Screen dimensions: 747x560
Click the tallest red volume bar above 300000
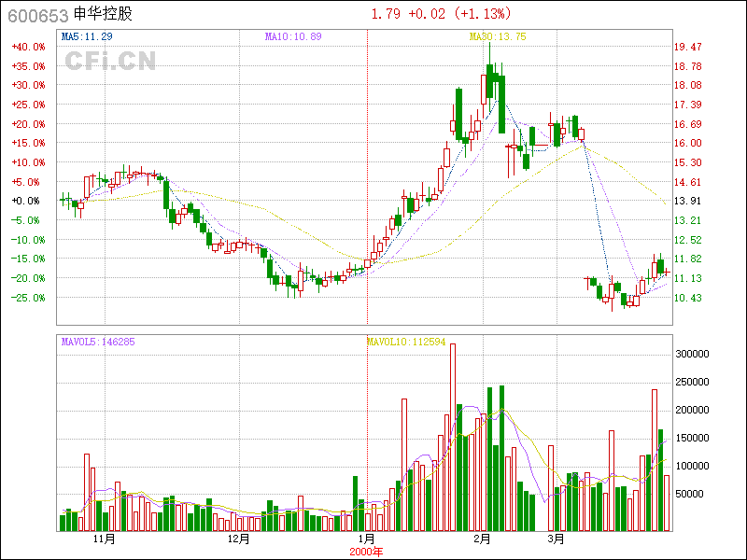pyautogui.click(x=453, y=437)
